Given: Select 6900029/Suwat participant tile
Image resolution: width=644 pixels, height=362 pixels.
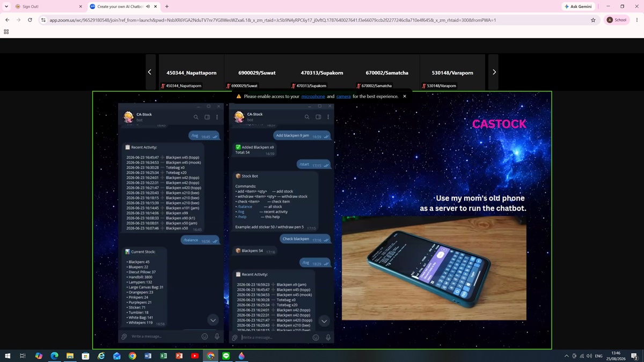Looking at the screenshot, I should 257,72.
